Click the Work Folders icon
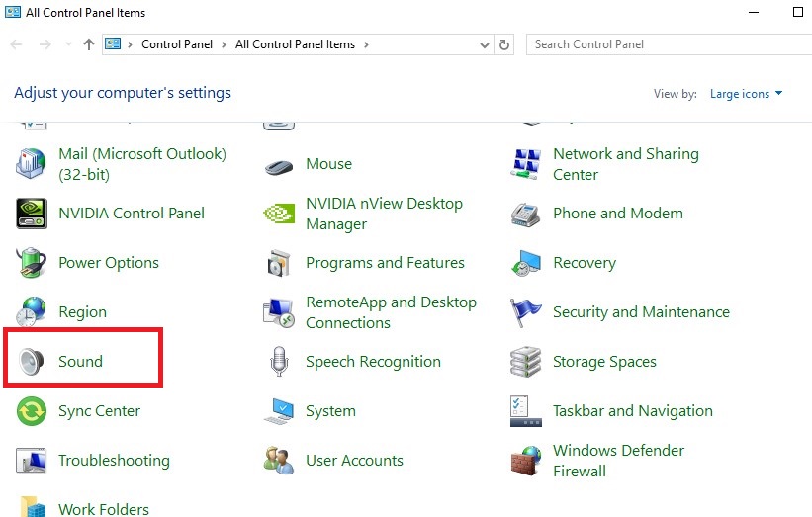812x517 pixels. coord(34,507)
